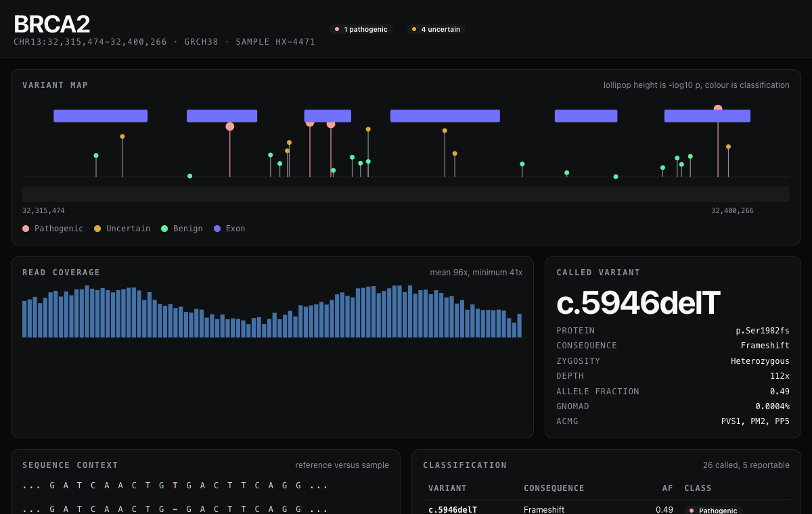The height and width of the screenshot is (514, 812).
Task: Sort classification table by AF column
Action: (668, 488)
